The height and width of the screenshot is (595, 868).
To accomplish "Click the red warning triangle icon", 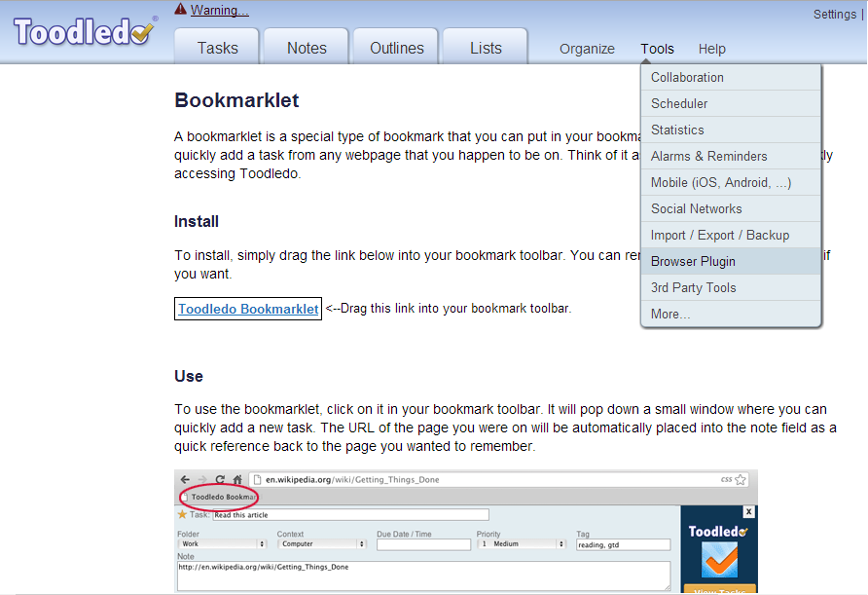I will tap(180, 9).
